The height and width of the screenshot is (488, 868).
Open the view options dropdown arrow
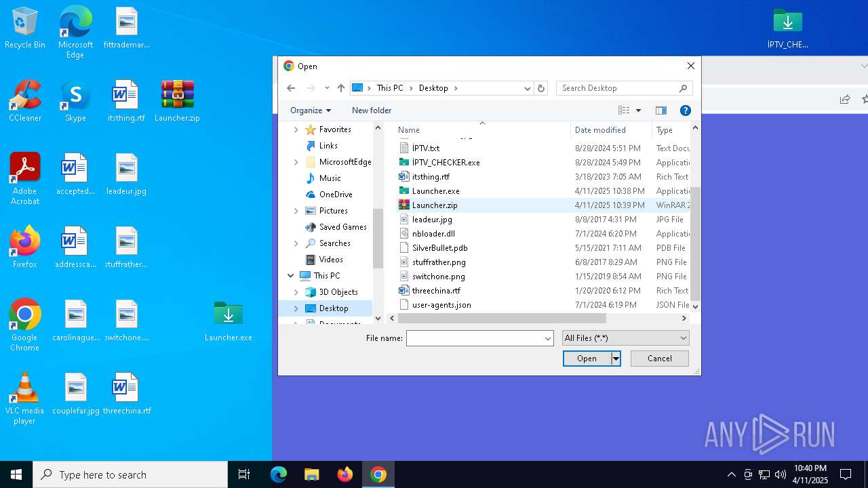(638, 110)
